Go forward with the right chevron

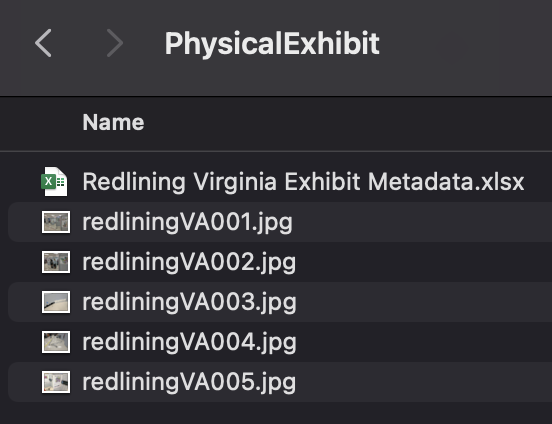pyautogui.click(x=115, y=43)
